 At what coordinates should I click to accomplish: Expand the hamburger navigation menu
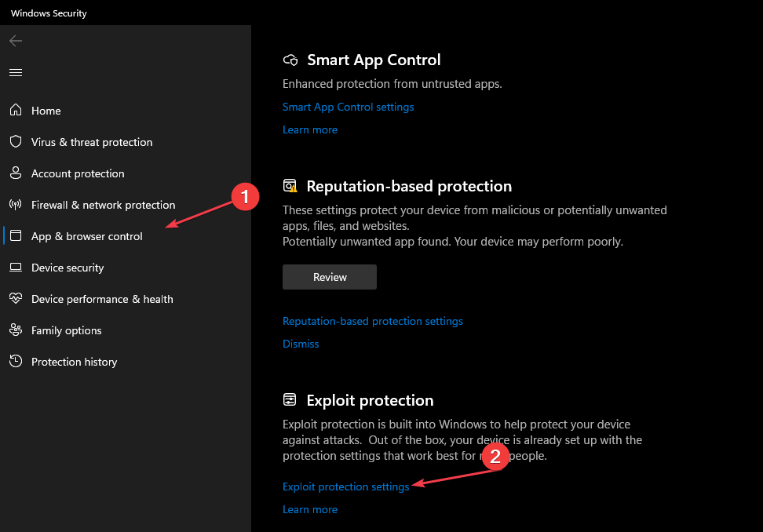[15, 72]
